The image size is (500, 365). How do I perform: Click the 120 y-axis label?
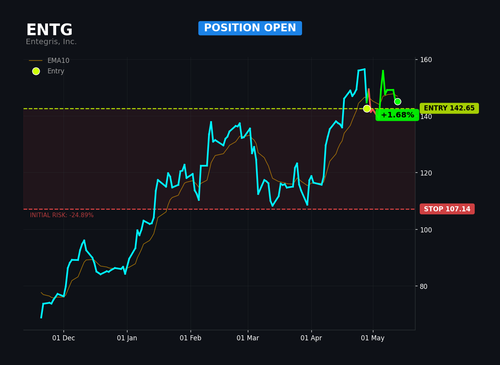[426, 173]
